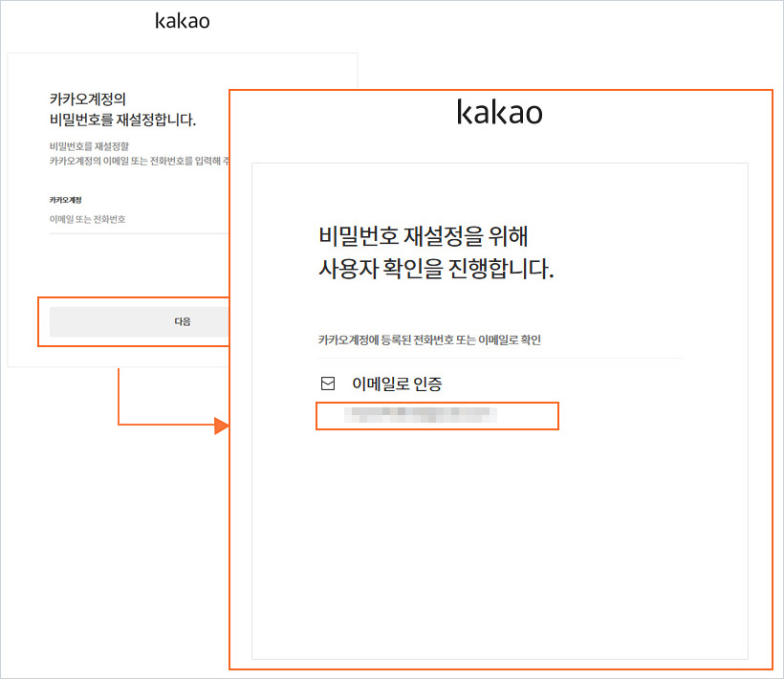This screenshot has width=784, height=679.
Task: Focus the 이메일 또는 전화번호 input field
Action: pos(134,220)
